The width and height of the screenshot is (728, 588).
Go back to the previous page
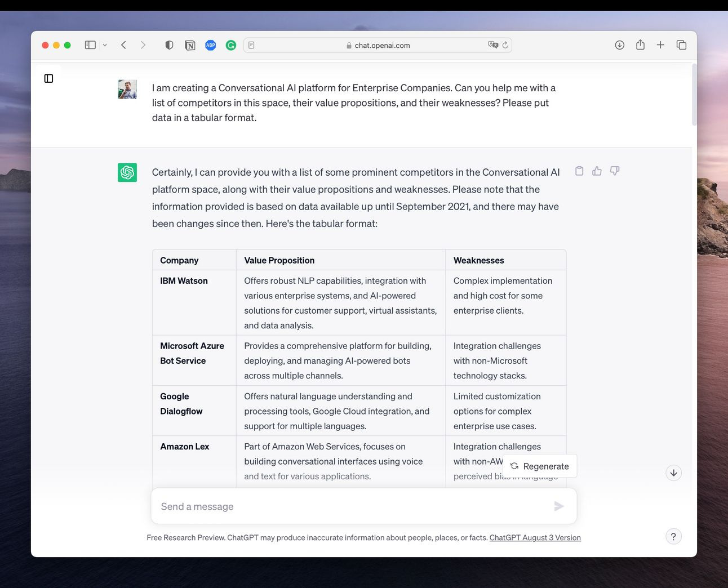(x=123, y=45)
